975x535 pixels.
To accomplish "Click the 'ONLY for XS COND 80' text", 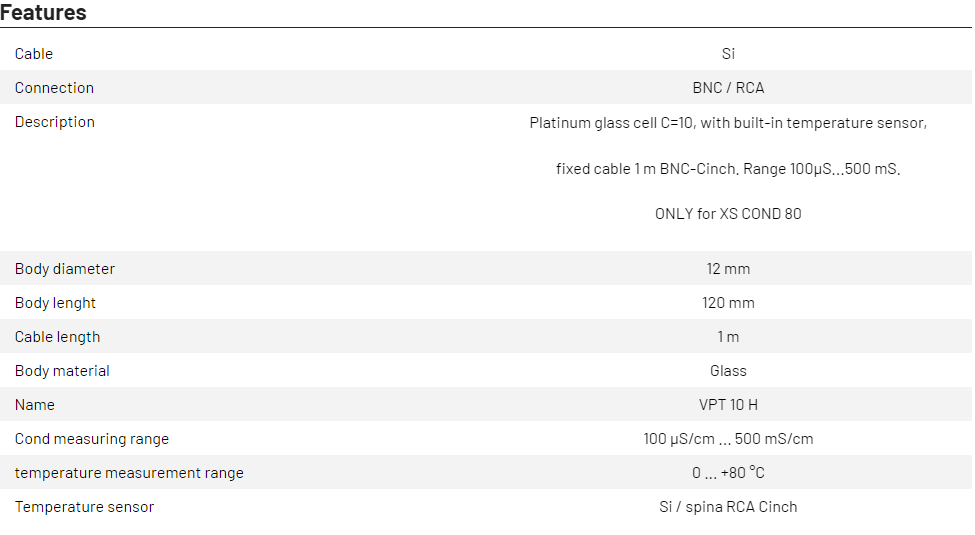I will [728, 214].
